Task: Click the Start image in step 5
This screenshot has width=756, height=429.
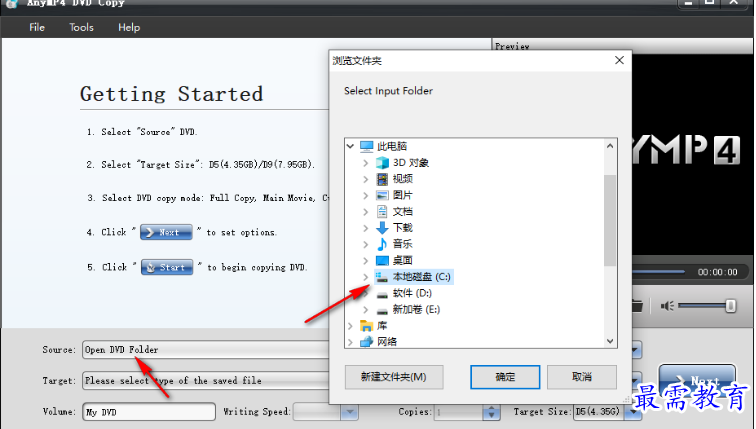Action: point(167,267)
